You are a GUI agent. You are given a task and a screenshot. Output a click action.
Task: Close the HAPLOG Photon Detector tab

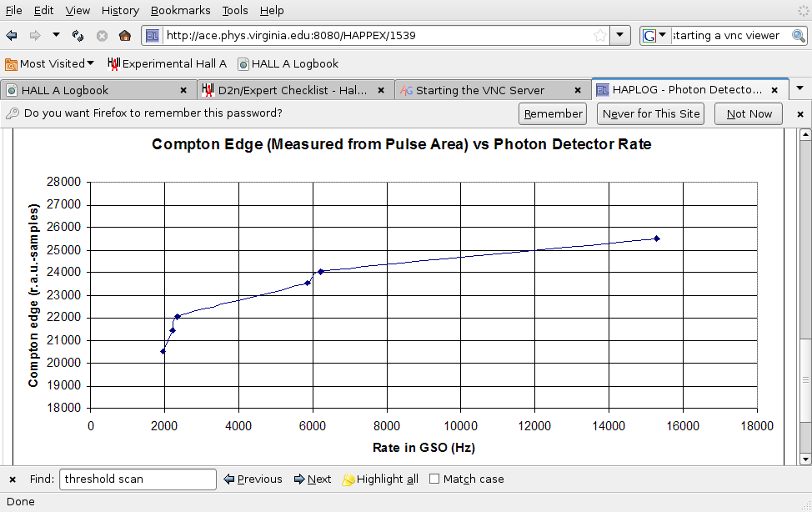point(774,90)
